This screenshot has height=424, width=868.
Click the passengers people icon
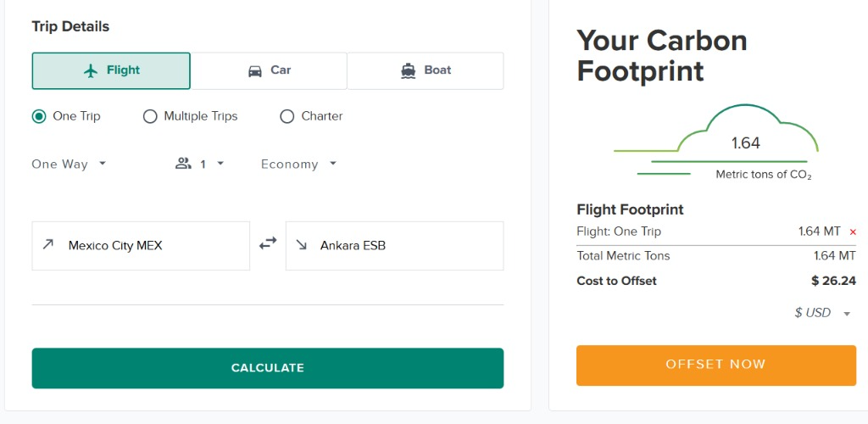pos(183,164)
